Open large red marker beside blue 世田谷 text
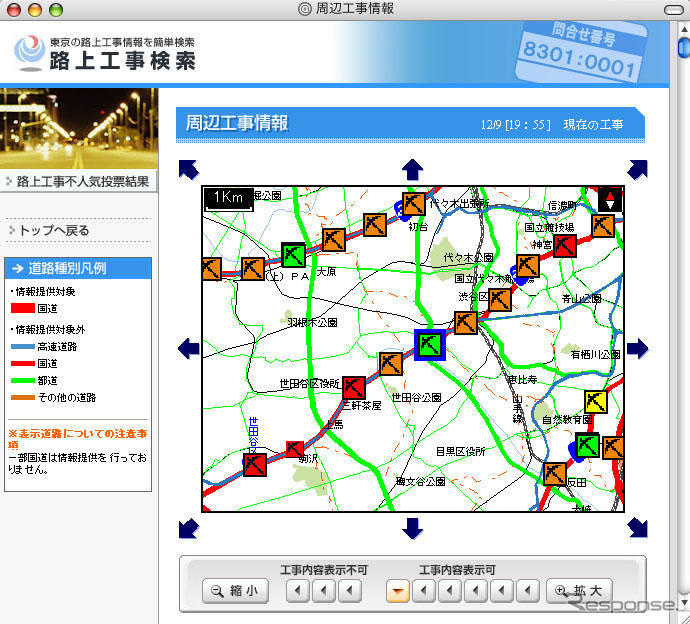 [x=255, y=465]
